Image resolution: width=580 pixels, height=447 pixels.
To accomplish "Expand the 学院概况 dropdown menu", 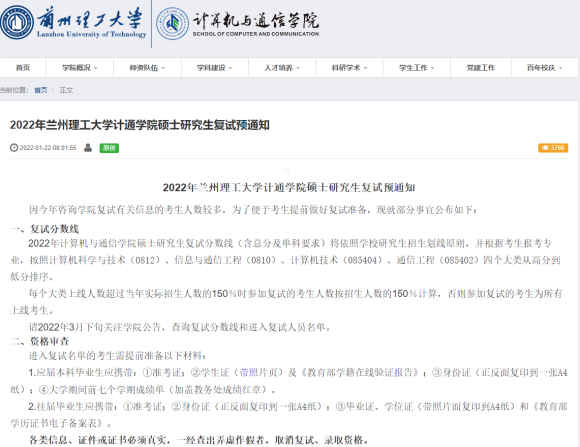I will tap(80, 68).
